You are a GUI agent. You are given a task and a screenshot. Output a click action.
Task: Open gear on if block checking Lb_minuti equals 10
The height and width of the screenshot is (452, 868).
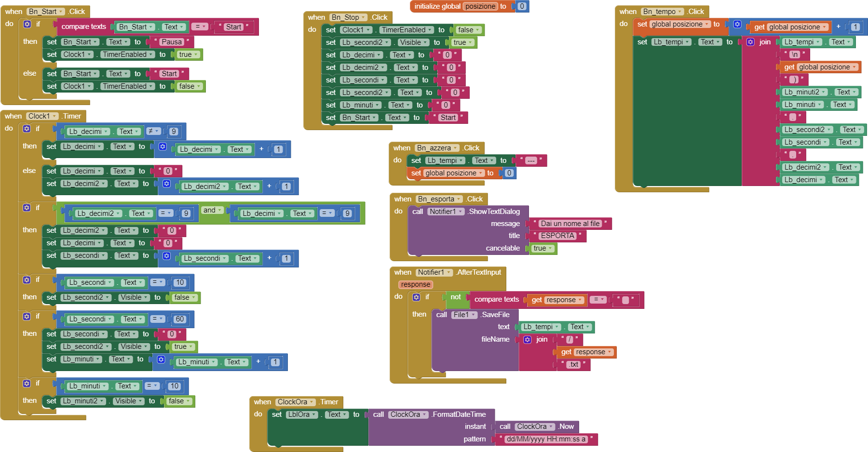click(27, 384)
